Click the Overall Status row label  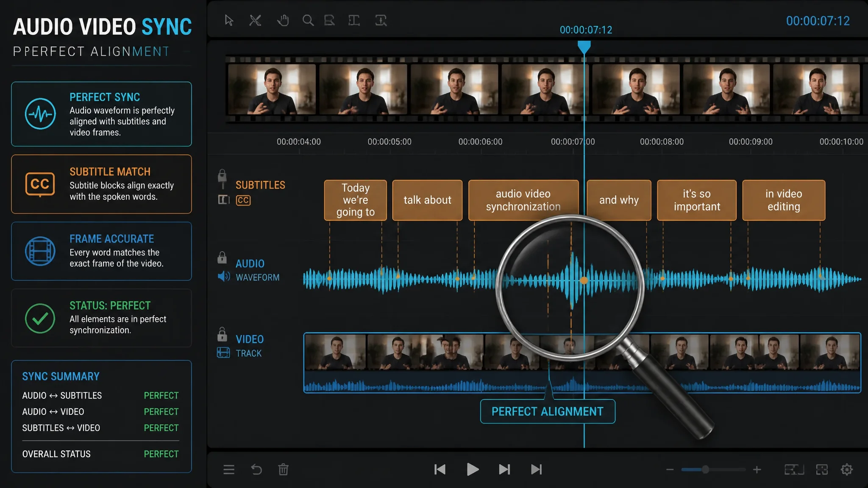click(56, 454)
